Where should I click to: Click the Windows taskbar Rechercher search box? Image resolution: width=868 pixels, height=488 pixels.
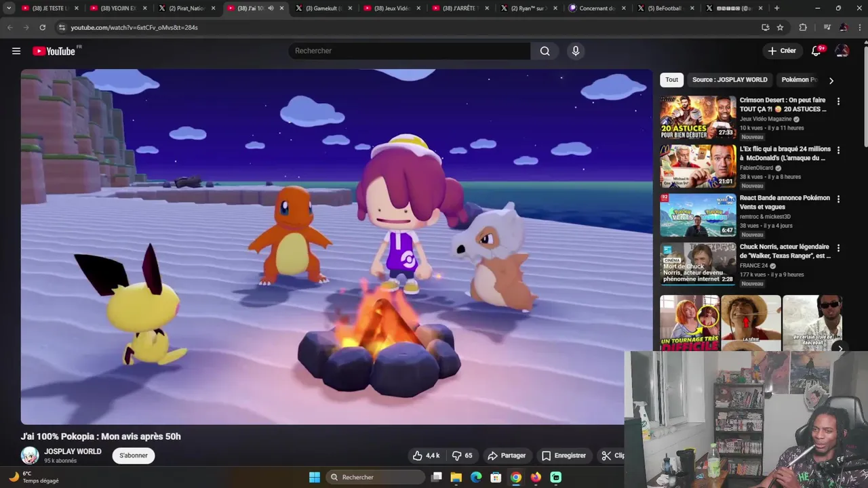coord(375,477)
